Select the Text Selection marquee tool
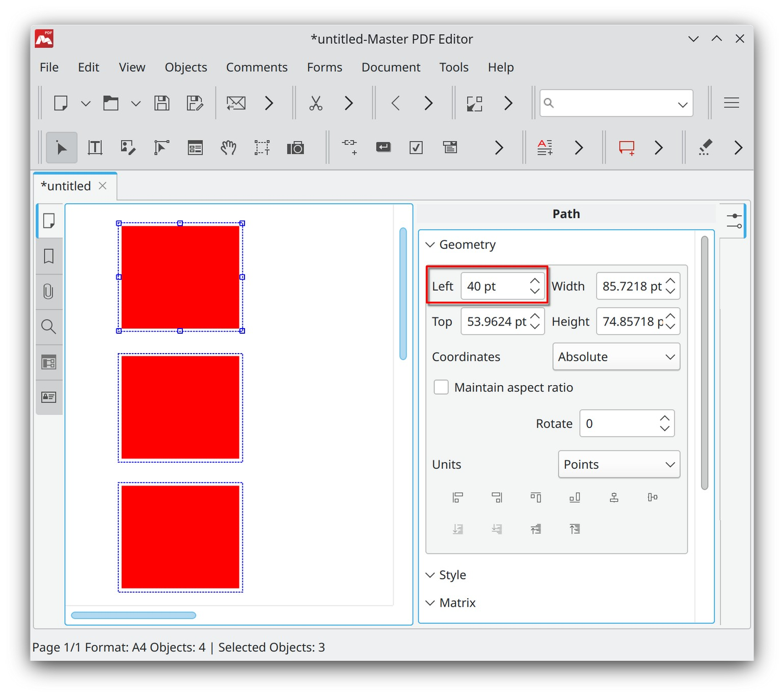The image size is (784, 697). (262, 148)
